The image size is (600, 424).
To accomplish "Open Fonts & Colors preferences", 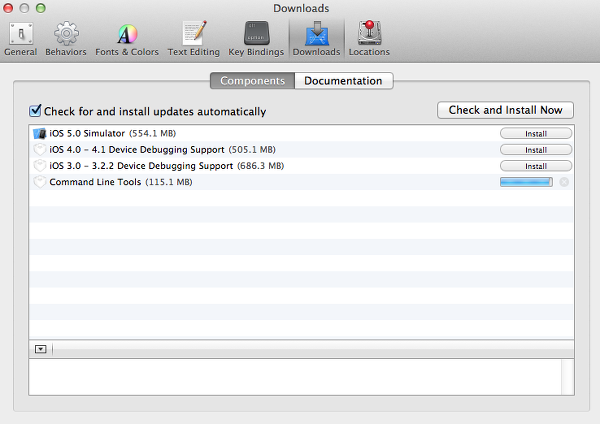I will [127, 38].
